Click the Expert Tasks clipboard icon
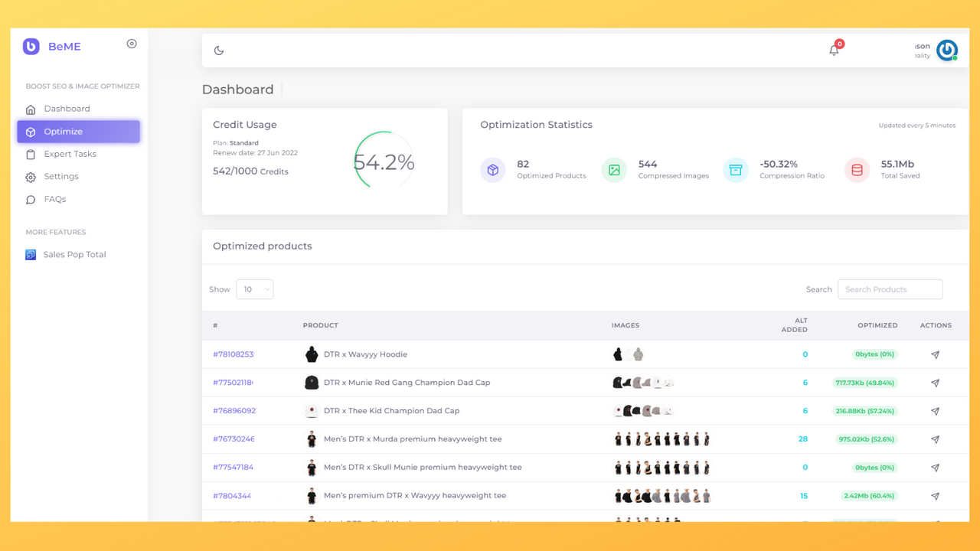980x551 pixels. [31, 155]
